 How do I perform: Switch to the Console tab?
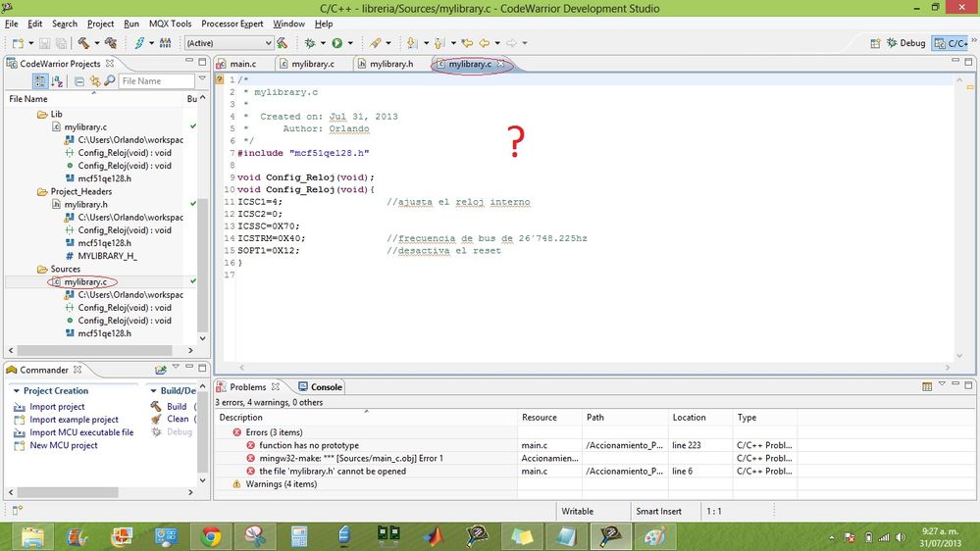(x=320, y=386)
